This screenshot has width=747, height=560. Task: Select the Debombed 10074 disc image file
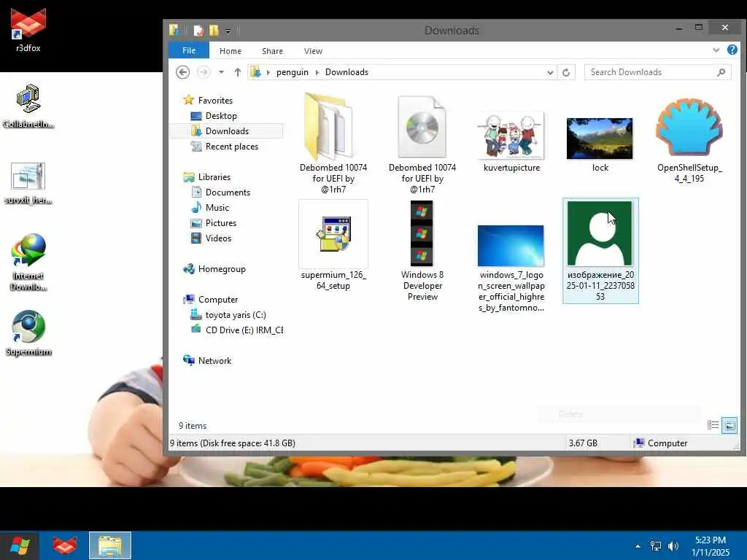(x=422, y=144)
